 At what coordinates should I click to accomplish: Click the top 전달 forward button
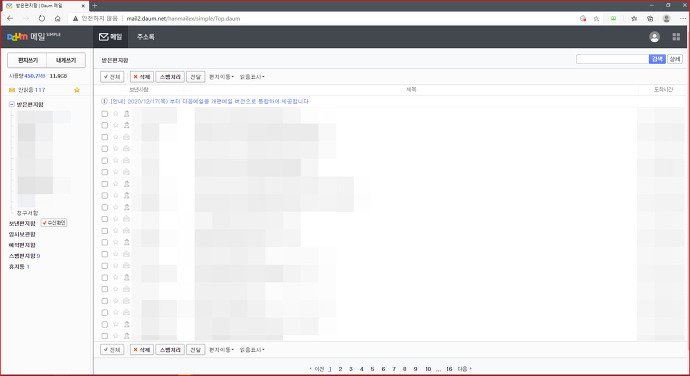[x=195, y=77]
